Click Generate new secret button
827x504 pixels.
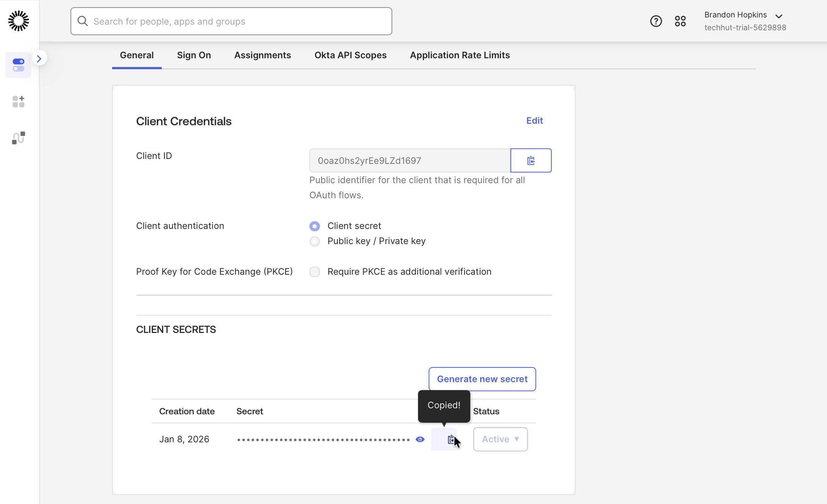(x=482, y=379)
